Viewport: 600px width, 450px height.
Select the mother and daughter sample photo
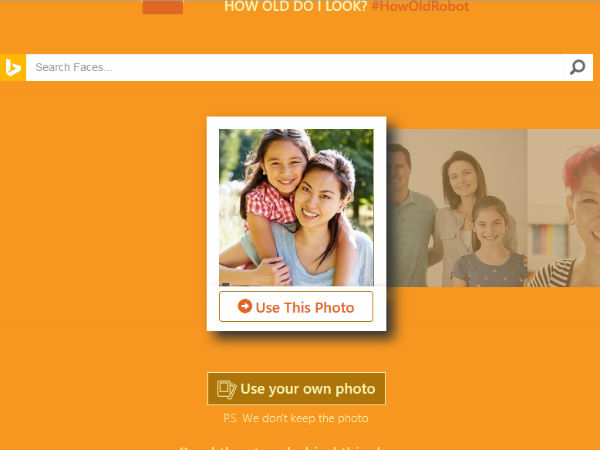296,207
